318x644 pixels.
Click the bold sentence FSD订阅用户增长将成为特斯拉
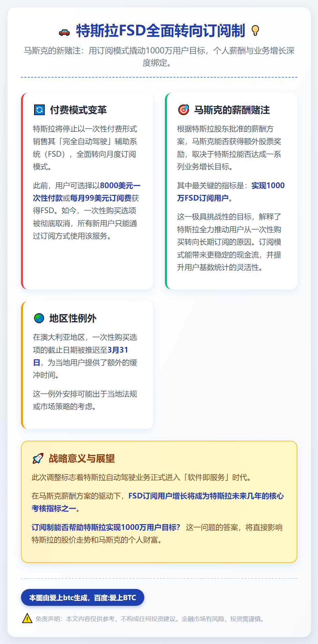pos(158,502)
